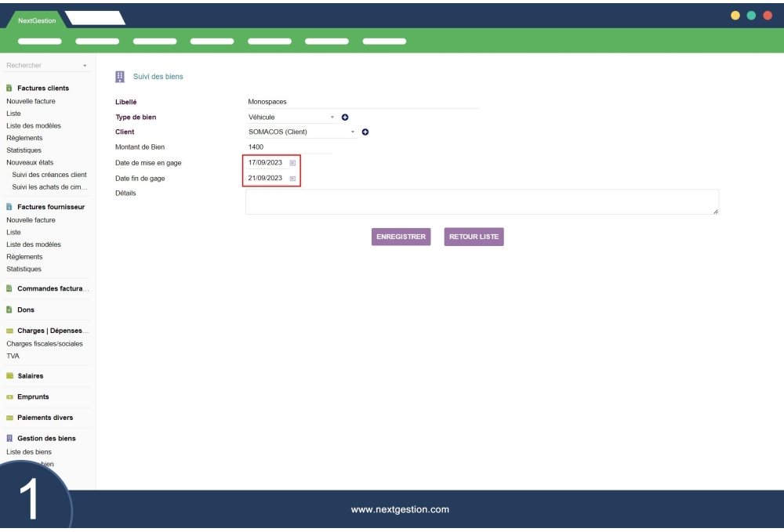This screenshot has height=532, width=784.
Task: Click the Emprunts section icon
Action: point(10,396)
